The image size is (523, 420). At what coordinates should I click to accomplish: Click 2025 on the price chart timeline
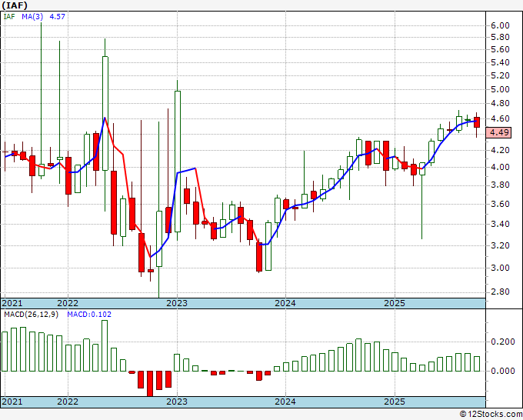click(395, 303)
